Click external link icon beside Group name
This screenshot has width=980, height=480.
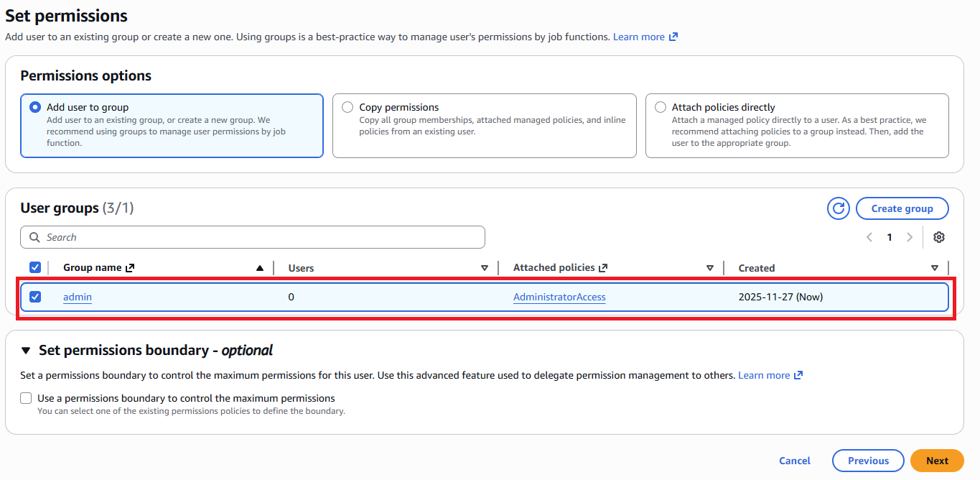(x=130, y=268)
